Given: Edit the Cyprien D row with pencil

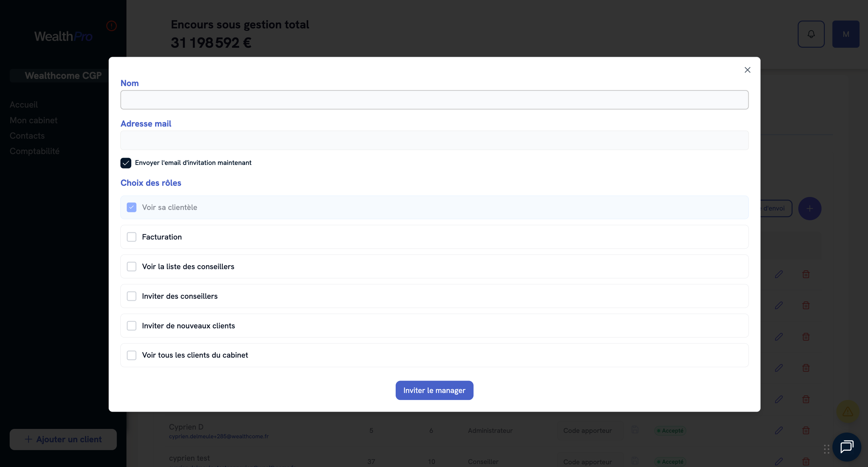Looking at the screenshot, I should coord(778,430).
